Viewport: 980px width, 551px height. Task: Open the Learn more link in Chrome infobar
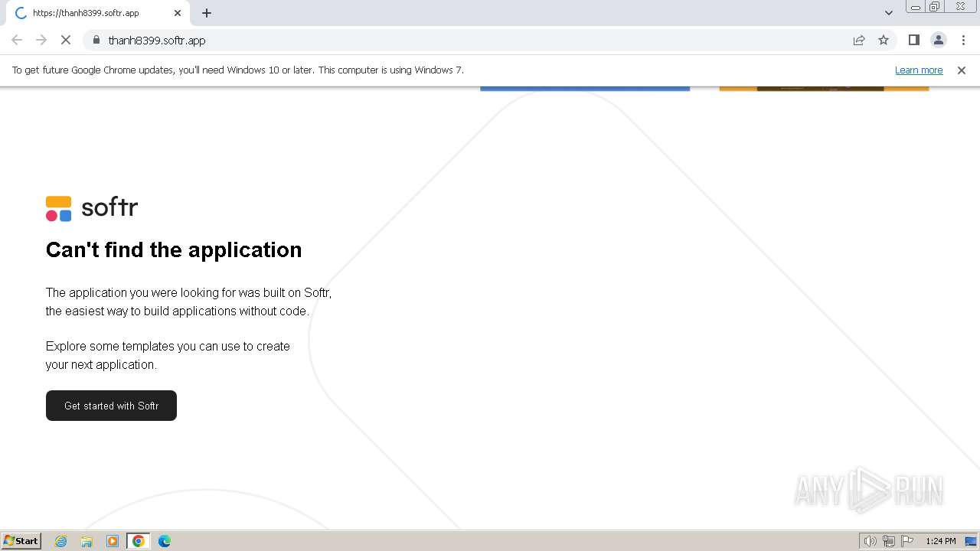[x=919, y=70]
